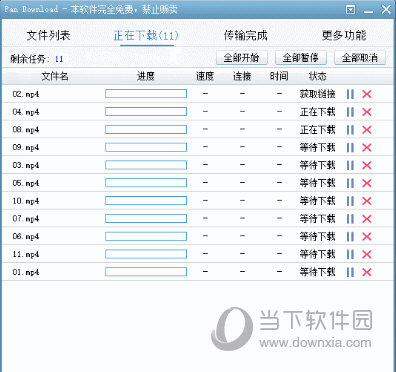Cancel the 01.mp4 download
Screen dimensions: 396x372
click(367, 272)
